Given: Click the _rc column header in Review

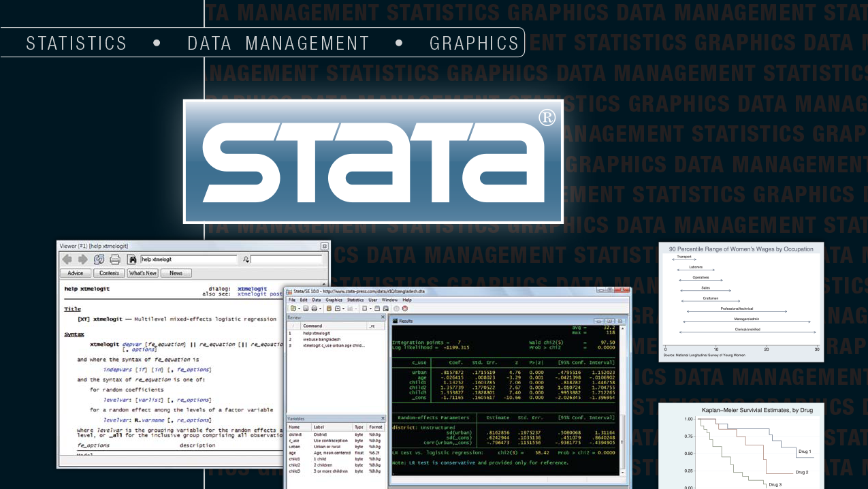Looking at the screenshot, I should click(376, 326).
